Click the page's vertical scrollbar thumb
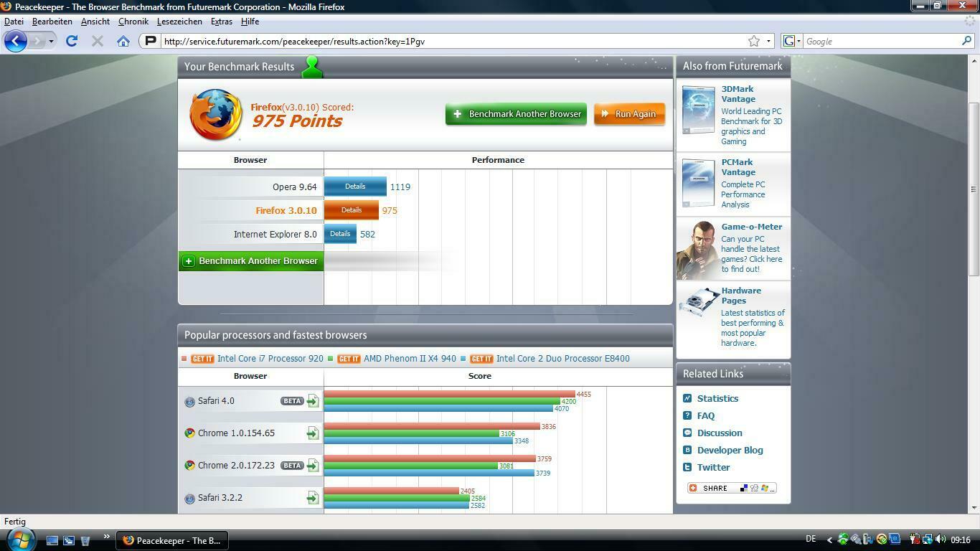Viewport: 980px width, 551px height. pyautogui.click(x=974, y=188)
